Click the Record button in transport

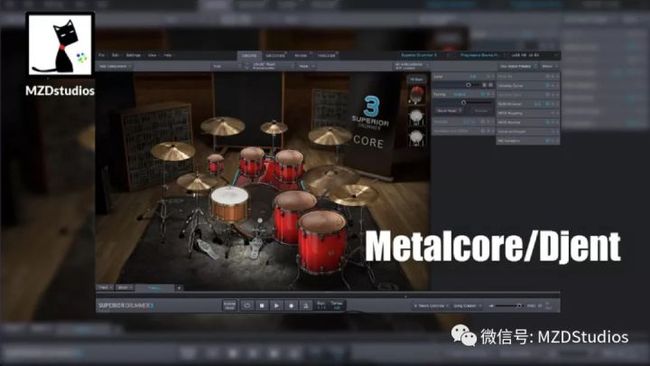pos(291,305)
